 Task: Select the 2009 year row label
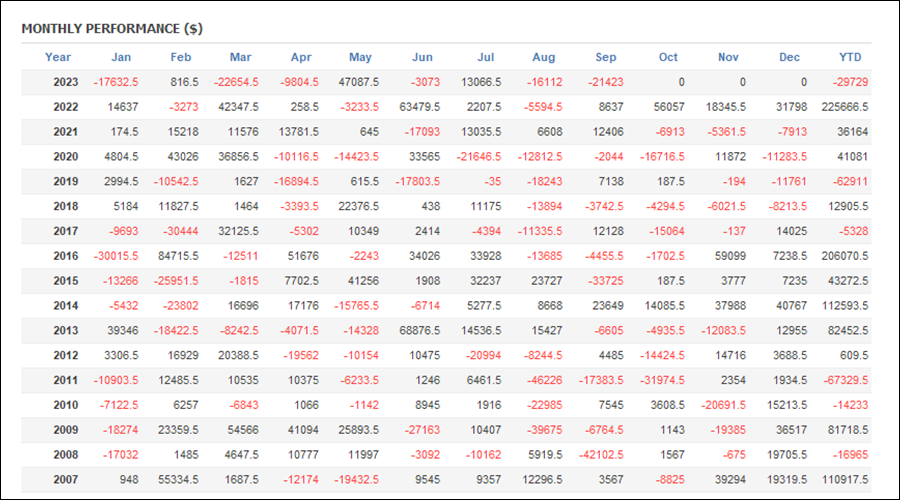point(66,430)
